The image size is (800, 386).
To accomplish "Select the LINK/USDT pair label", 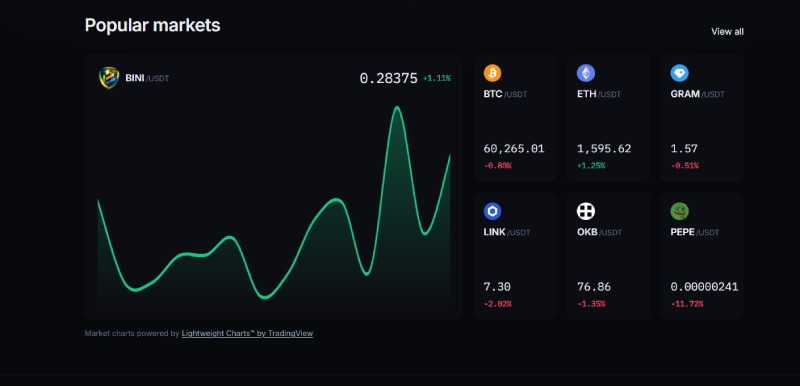I will 507,233.
